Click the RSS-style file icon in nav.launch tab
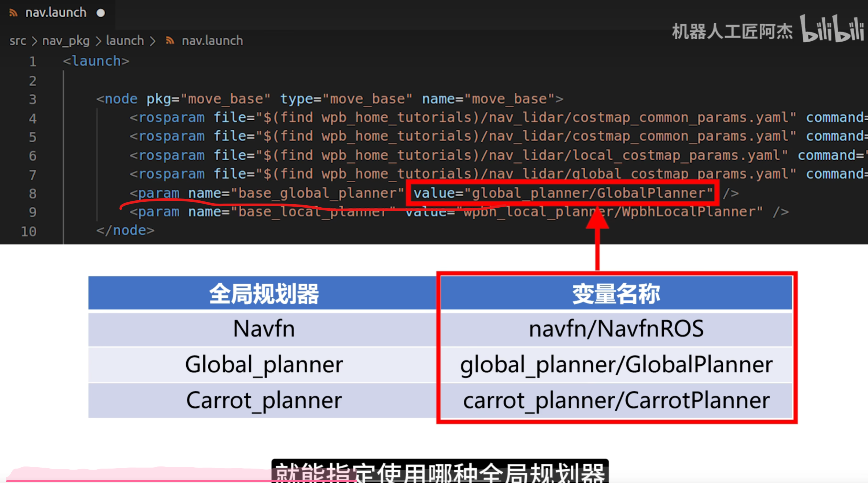This screenshot has height=483, width=868. 13,13
